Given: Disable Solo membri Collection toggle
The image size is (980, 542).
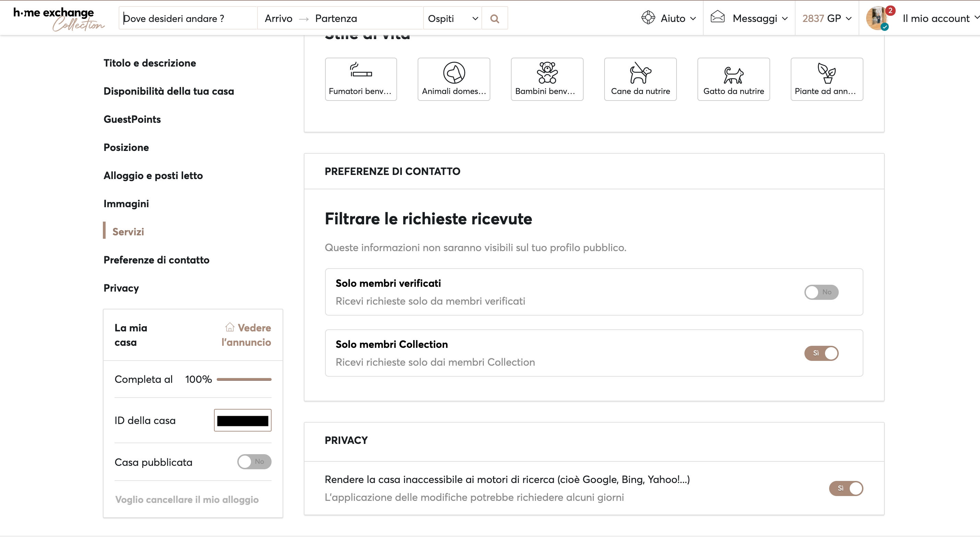Looking at the screenshot, I should (821, 353).
